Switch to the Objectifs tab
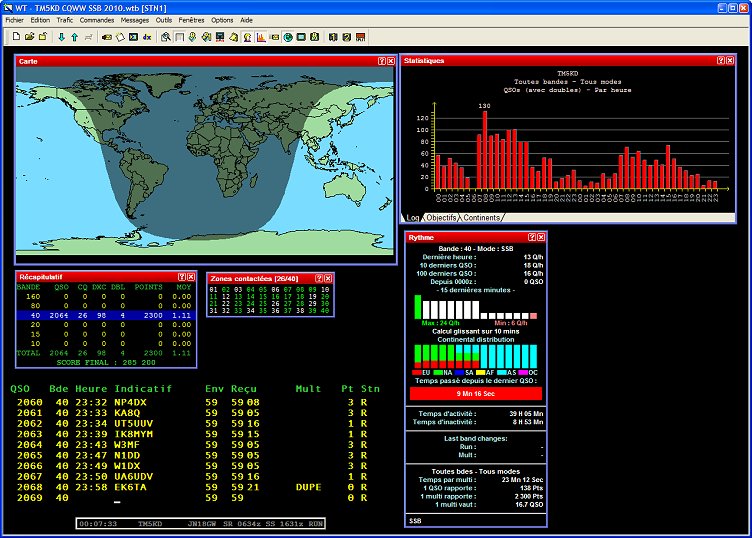752x538 pixels. point(440,217)
